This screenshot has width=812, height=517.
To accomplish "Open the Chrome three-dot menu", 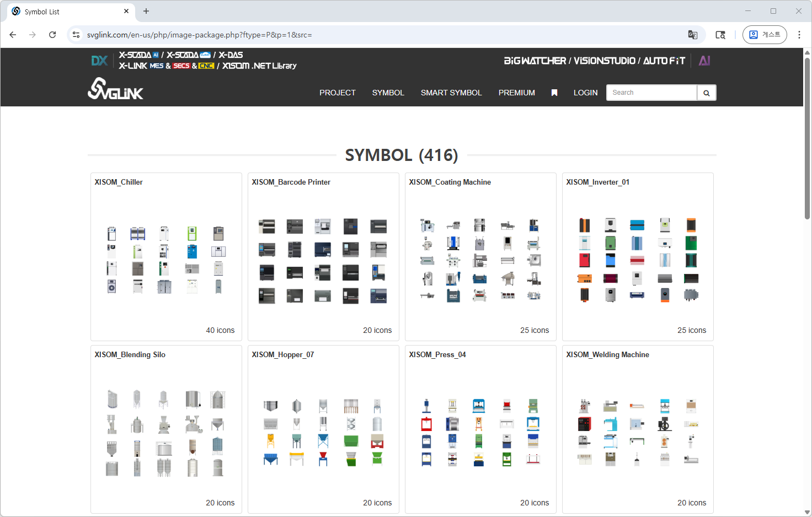I will 799,35.
